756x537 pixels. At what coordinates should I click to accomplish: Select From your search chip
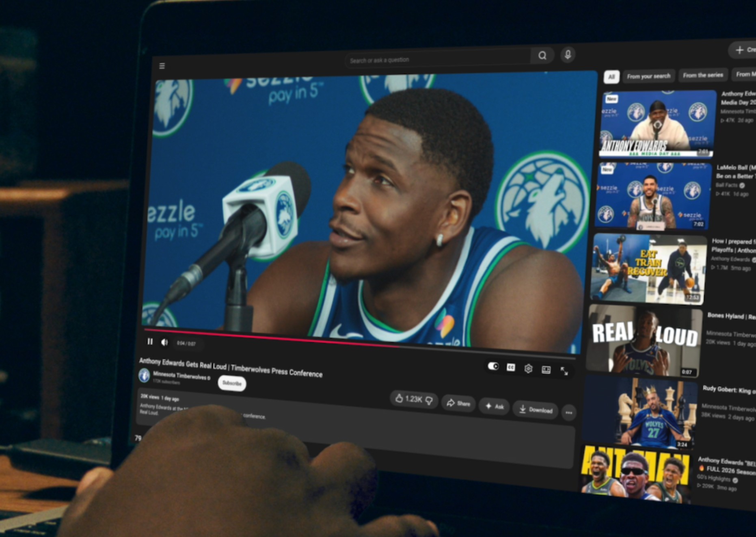(648, 76)
